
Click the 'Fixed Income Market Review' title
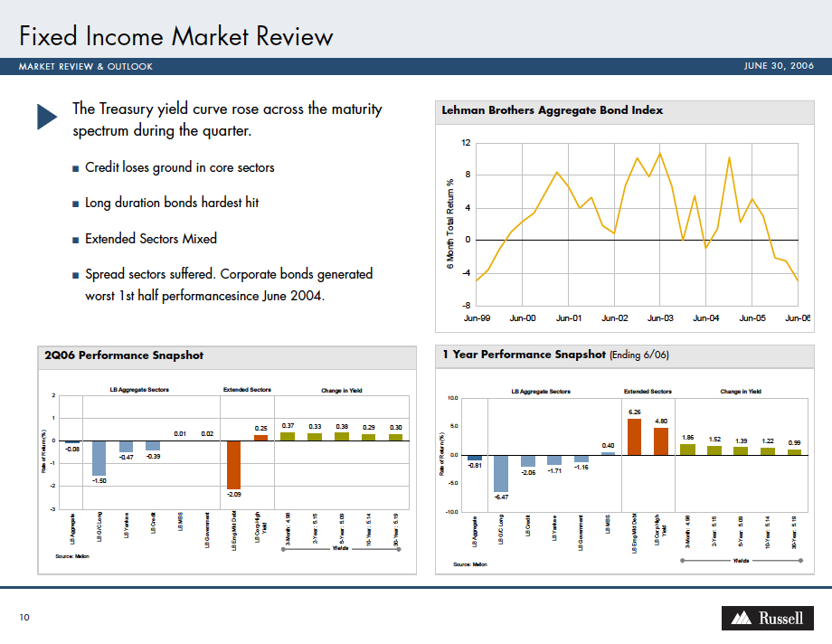click(x=176, y=37)
